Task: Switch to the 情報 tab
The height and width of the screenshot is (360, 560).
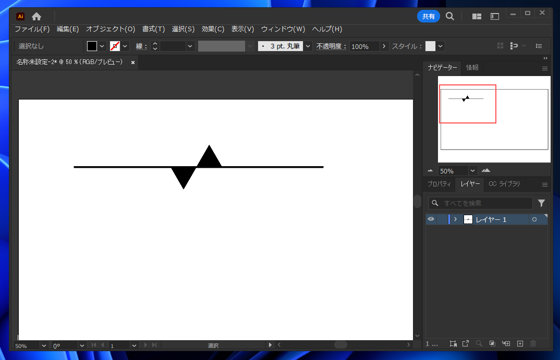Action: 472,68
